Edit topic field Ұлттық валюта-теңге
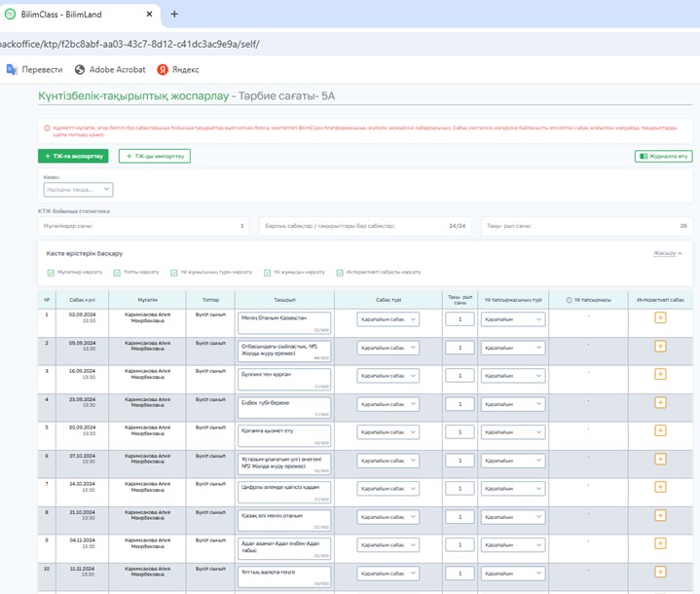Image resolution: width=700 pixels, height=594 pixels. pos(284,576)
